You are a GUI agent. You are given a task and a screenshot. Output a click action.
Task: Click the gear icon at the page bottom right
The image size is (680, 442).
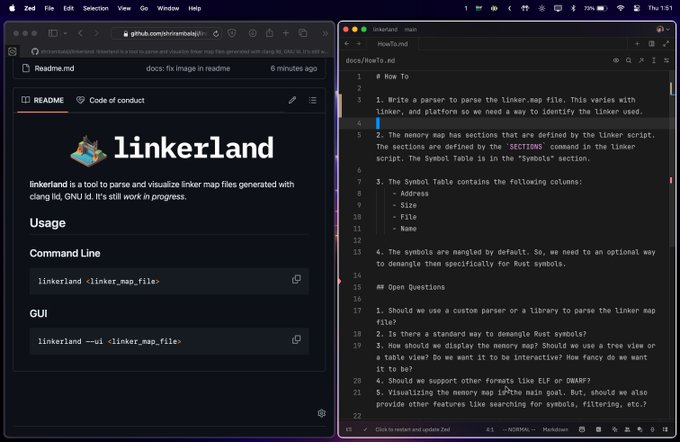(x=321, y=413)
